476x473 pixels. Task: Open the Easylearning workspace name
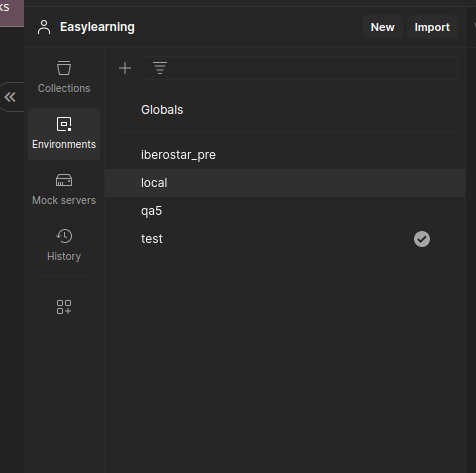tap(97, 27)
